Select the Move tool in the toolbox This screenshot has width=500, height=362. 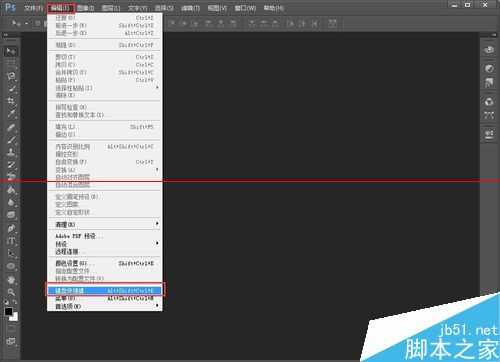point(11,51)
